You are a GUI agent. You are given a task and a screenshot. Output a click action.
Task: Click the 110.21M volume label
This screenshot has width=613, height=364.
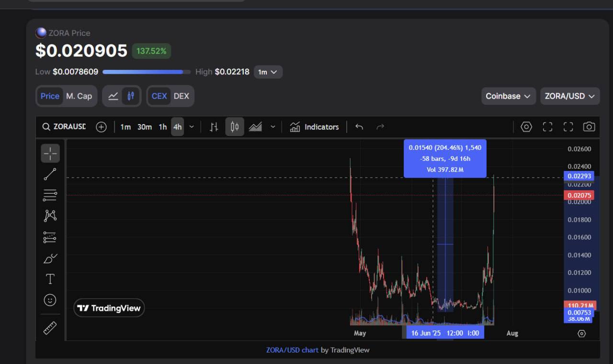(580, 305)
